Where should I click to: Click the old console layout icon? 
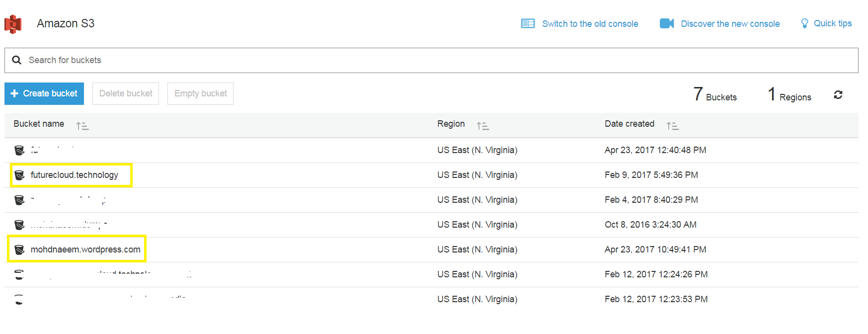click(528, 23)
